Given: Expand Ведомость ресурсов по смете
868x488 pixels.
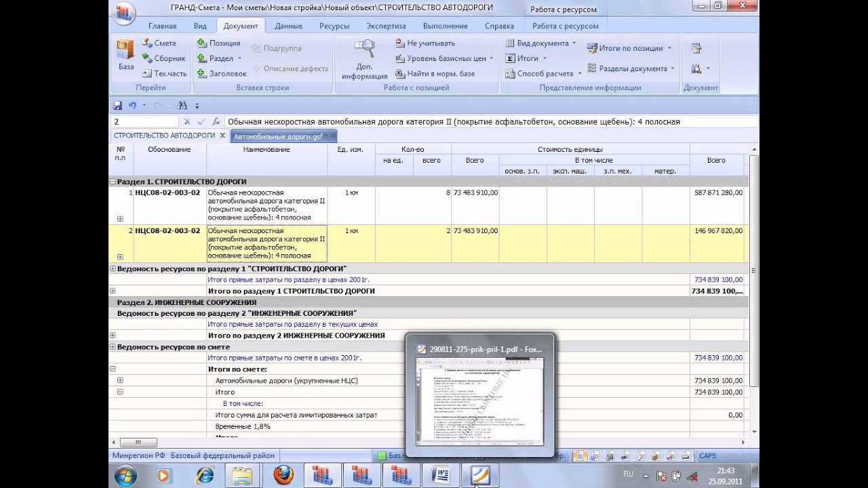Looking at the screenshot, I should coord(113,346).
